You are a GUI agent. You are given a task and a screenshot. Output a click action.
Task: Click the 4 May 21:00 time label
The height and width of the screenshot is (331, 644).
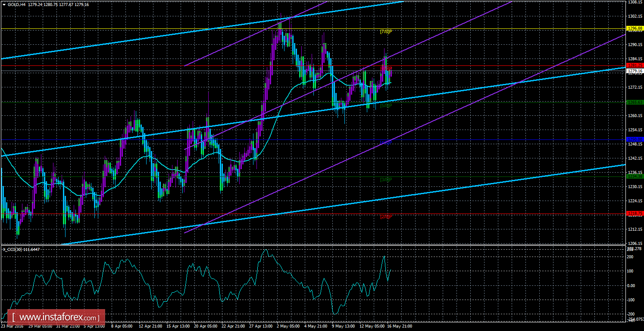click(316, 326)
